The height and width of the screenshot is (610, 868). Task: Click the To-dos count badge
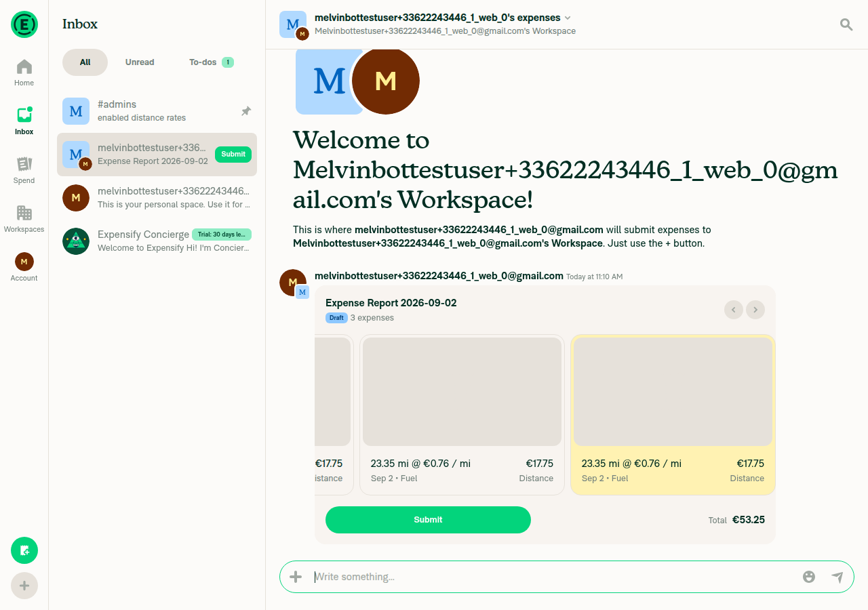tap(228, 62)
